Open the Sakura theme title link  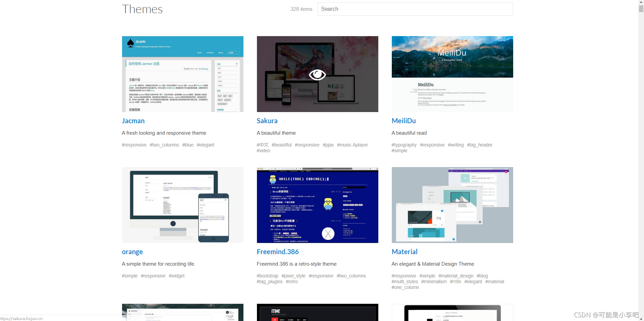tap(267, 121)
